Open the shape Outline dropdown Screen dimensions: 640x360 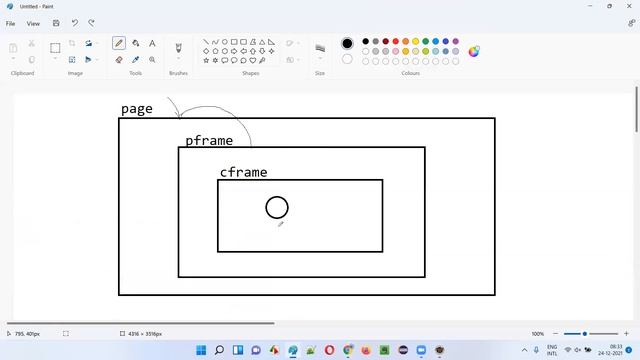tap(293, 43)
